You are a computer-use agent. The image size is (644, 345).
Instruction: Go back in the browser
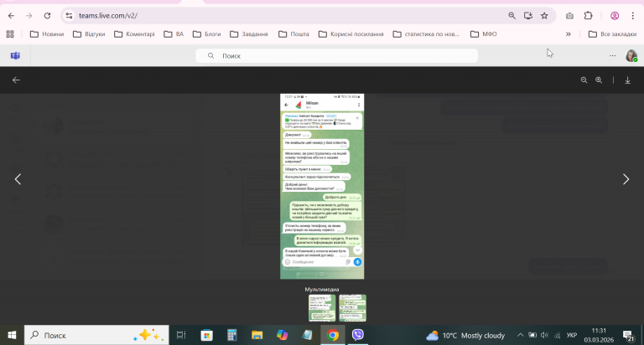11,16
